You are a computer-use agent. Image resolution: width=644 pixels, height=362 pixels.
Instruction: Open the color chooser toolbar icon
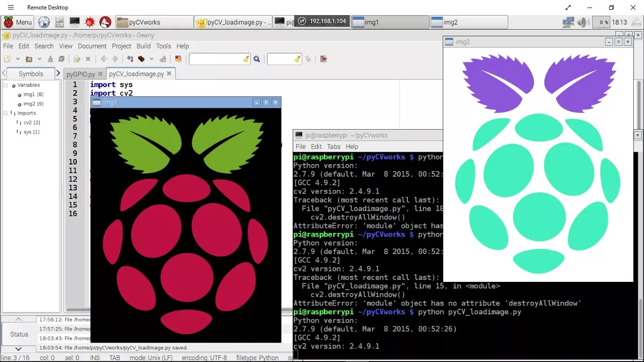178,59
